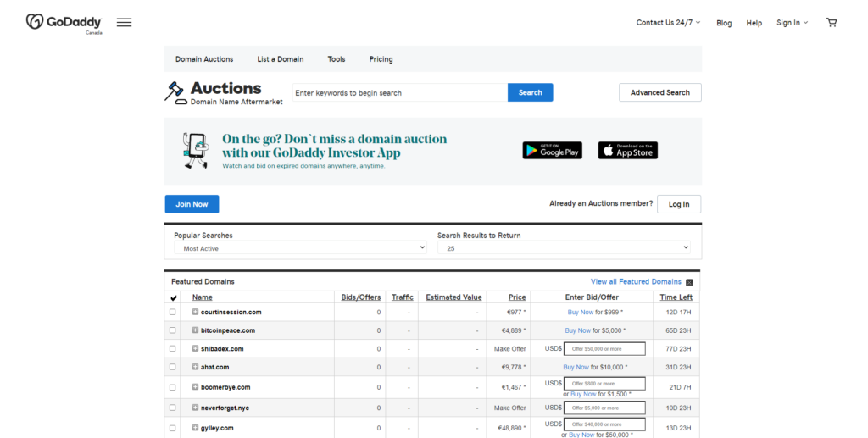Buy Now ahat.com for $10,000
This screenshot has width=868, height=438.
pyautogui.click(x=576, y=367)
